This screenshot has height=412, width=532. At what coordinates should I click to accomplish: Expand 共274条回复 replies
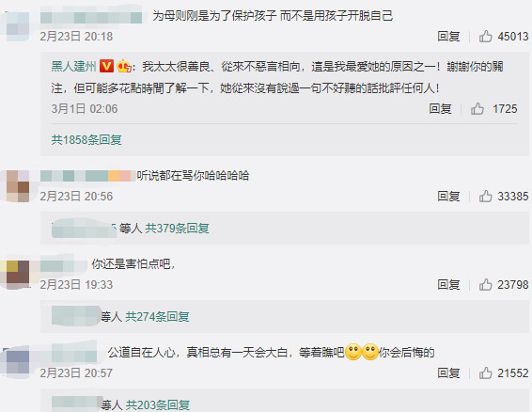pos(157,317)
